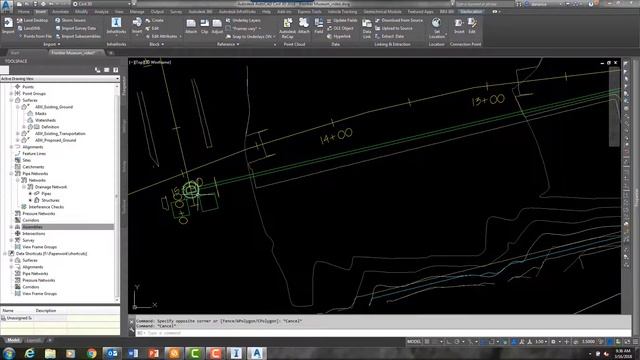Launch Autodesk ReCap from ribbon

click(287, 28)
